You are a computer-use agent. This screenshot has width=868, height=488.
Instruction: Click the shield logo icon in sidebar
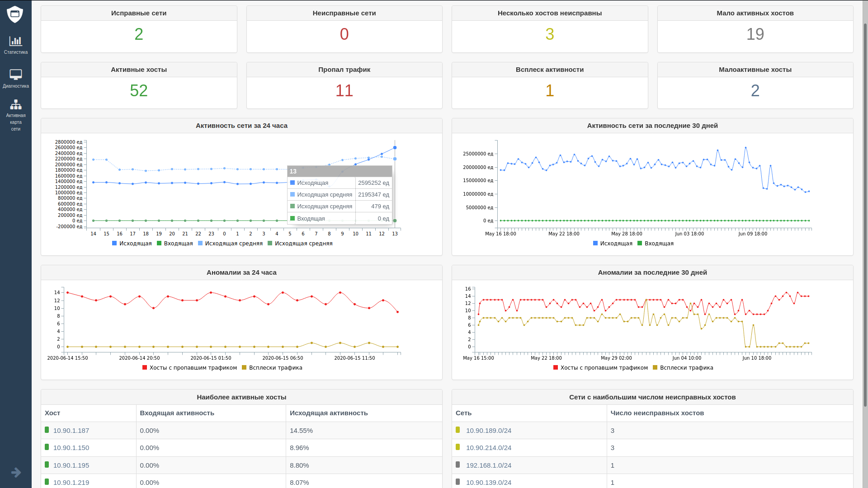15,14
